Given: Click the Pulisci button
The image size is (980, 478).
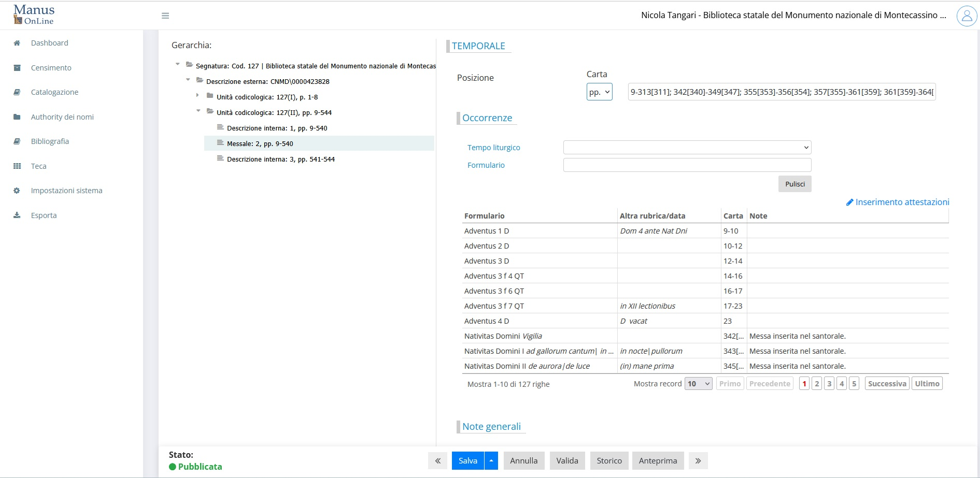Looking at the screenshot, I should click(794, 184).
